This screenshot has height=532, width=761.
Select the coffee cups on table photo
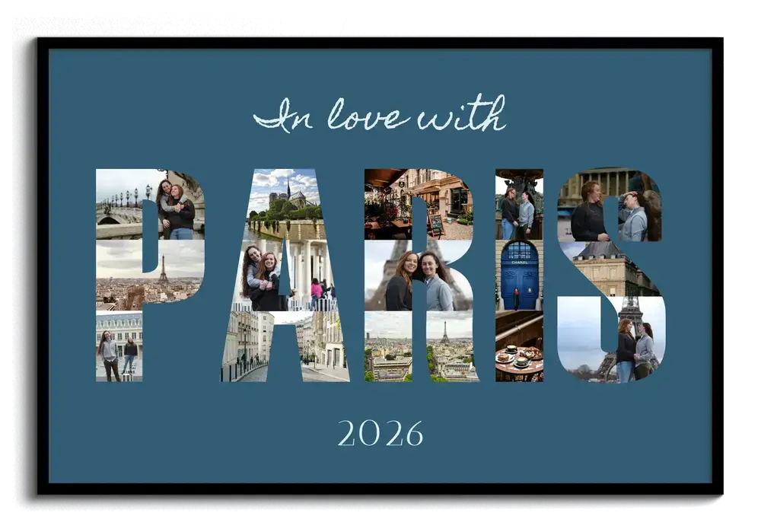click(x=519, y=346)
